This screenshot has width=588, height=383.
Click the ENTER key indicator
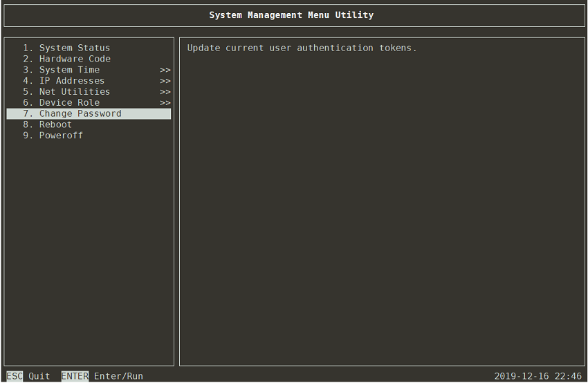[x=75, y=376]
